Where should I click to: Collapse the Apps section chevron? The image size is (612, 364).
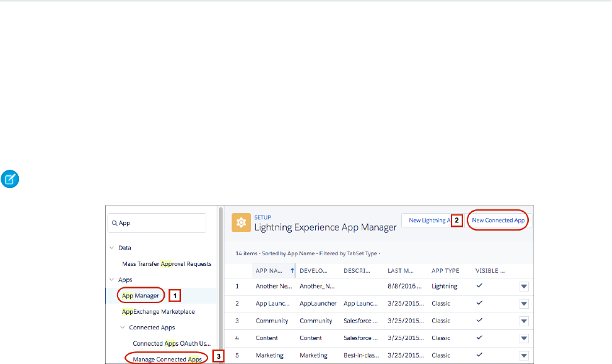(111, 279)
